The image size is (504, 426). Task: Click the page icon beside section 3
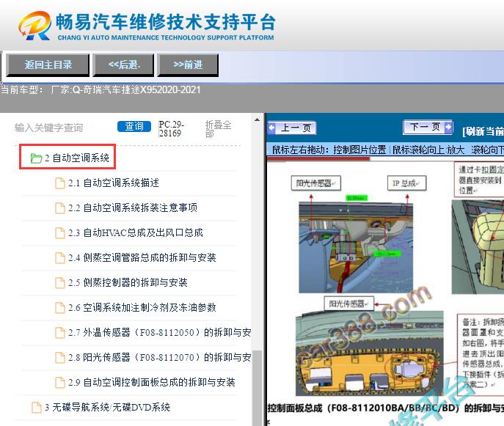[x=37, y=408]
